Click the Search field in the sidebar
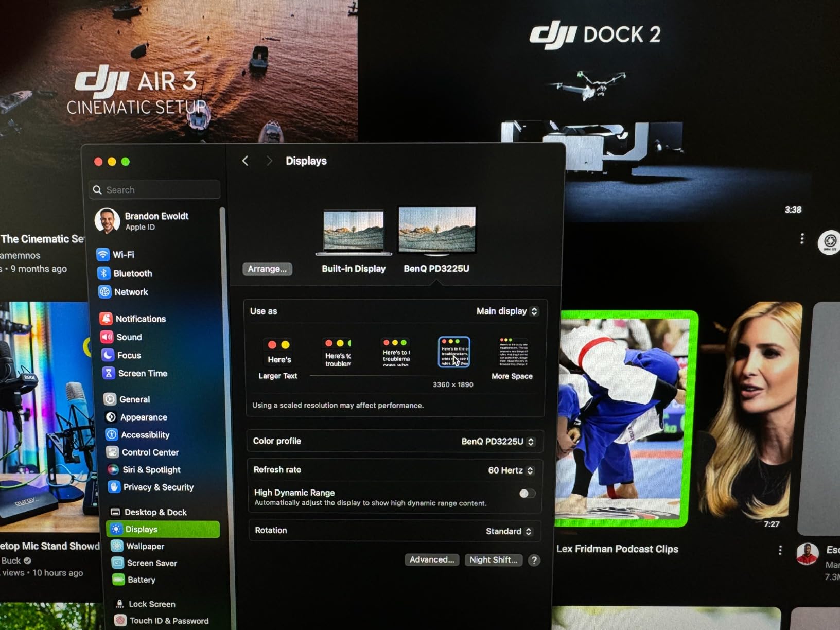Viewport: 840px width, 630px height. click(154, 189)
